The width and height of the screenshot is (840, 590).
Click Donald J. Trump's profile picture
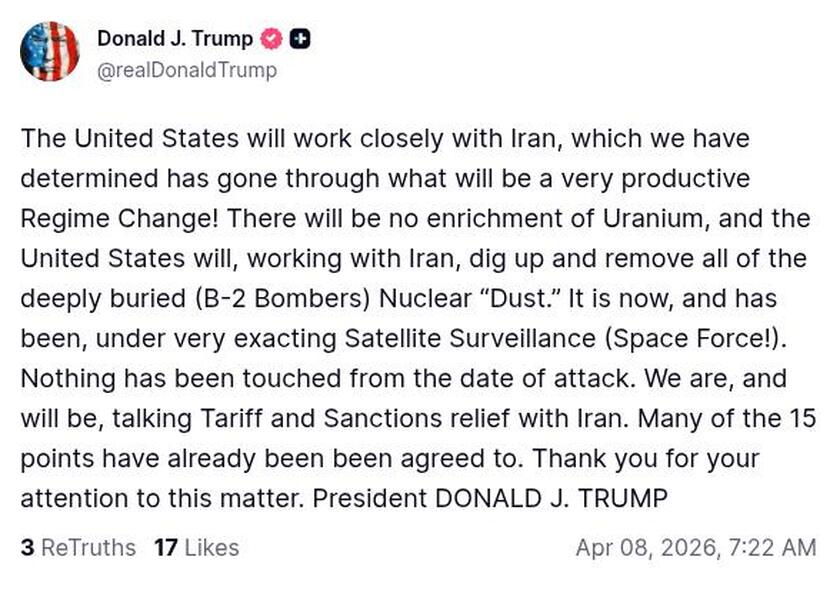tap(50, 50)
